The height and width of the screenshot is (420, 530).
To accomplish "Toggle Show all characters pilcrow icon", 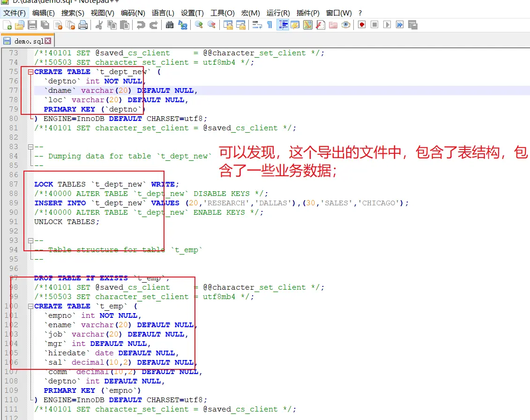I will (270, 25).
